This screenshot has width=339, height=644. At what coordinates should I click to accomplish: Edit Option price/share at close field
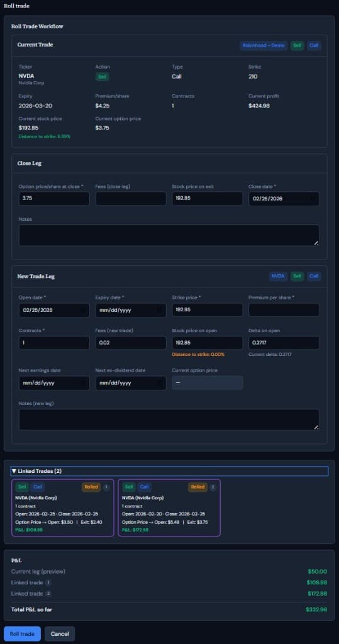54,198
